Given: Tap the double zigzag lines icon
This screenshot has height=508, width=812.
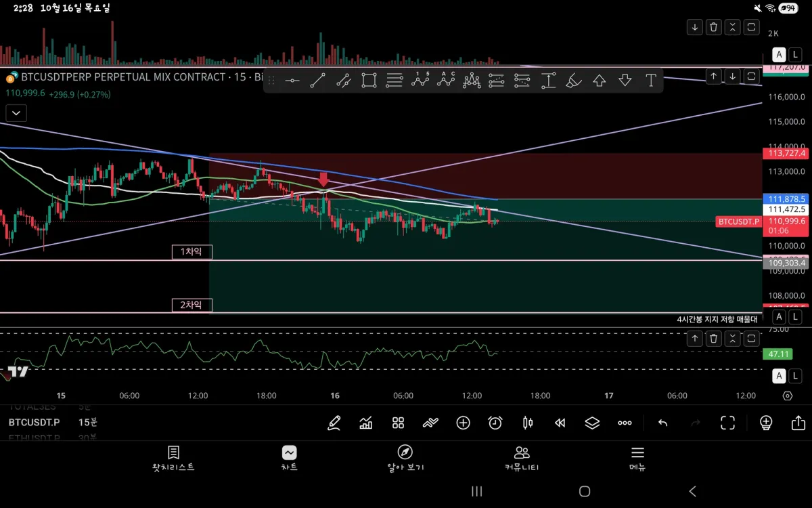Looking at the screenshot, I should (x=430, y=423).
